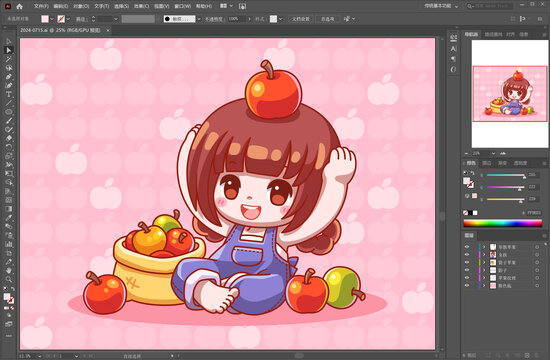The width and height of the screenshot is (550, 360).
Task: Select the Zoom magnifier tool
Action: [x=9, y=279]
